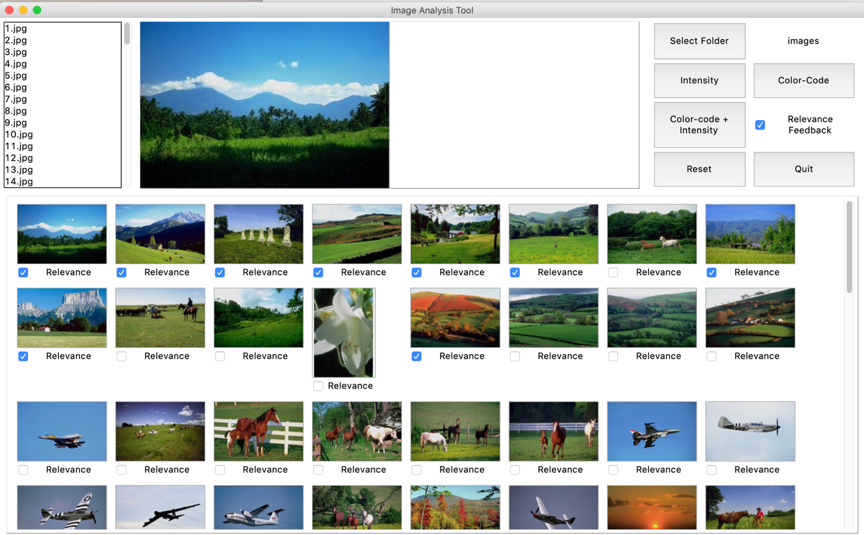Open the horseback rider with cattle thumbnail
The width and height of the screenshot is (864, 535).
click(160, 317)
